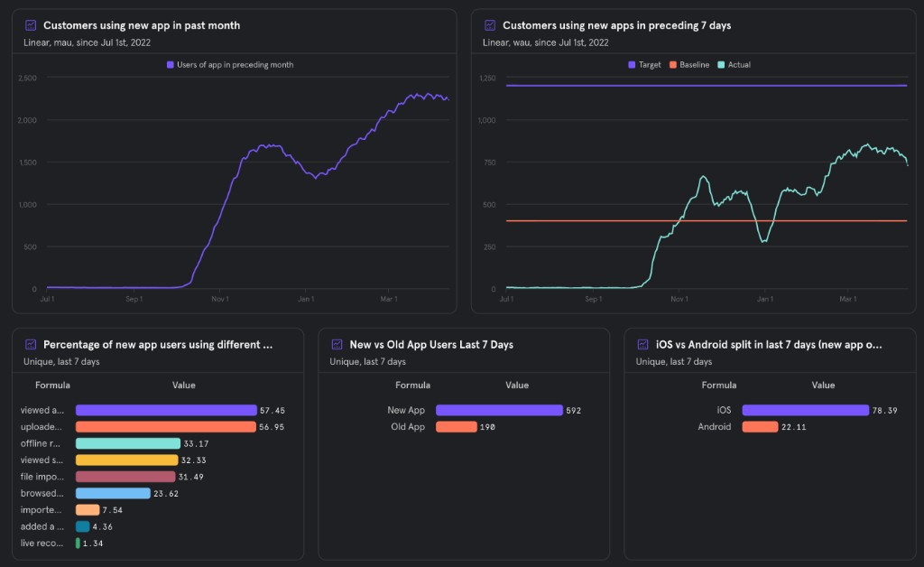Viewport: 924px width, 567px height.
Task: Click the 'Linear, mau, since Jul 1st, 2022' subtitle
Action: click(88, 42)
